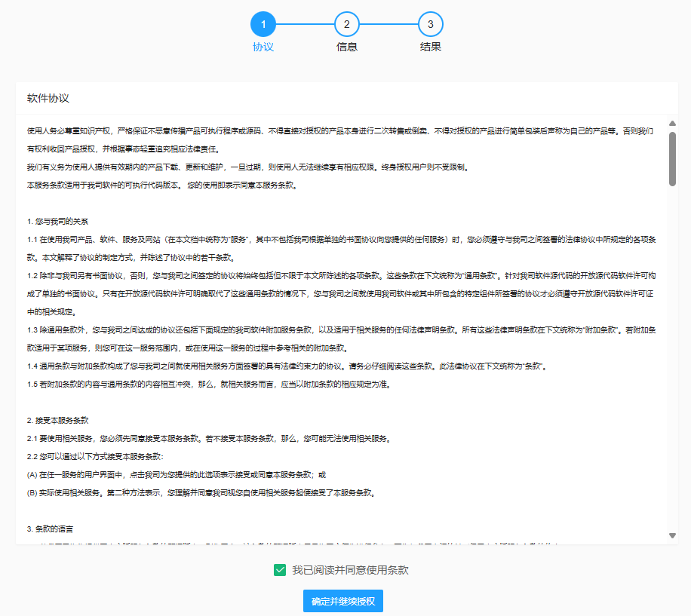This screenshot has width=691, height=616.
Task: Go to the step 3 circle indicator
Action: click(x=430, y=24)
